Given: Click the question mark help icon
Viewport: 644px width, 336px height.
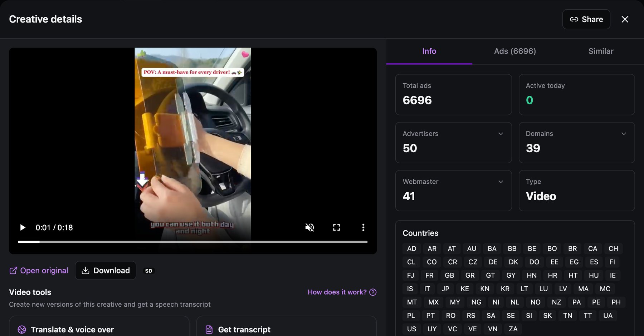Looking at the screenshot, I should 373,292.
